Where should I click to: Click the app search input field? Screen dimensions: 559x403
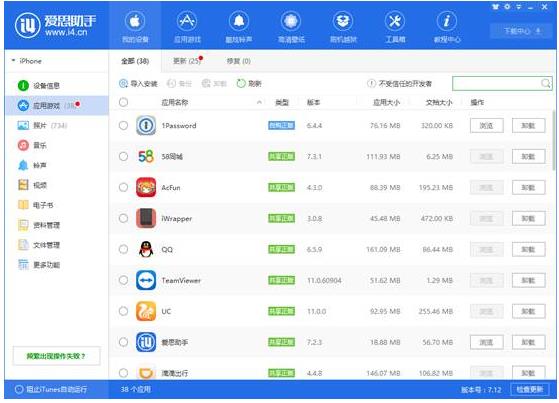(x=502, y=83)
